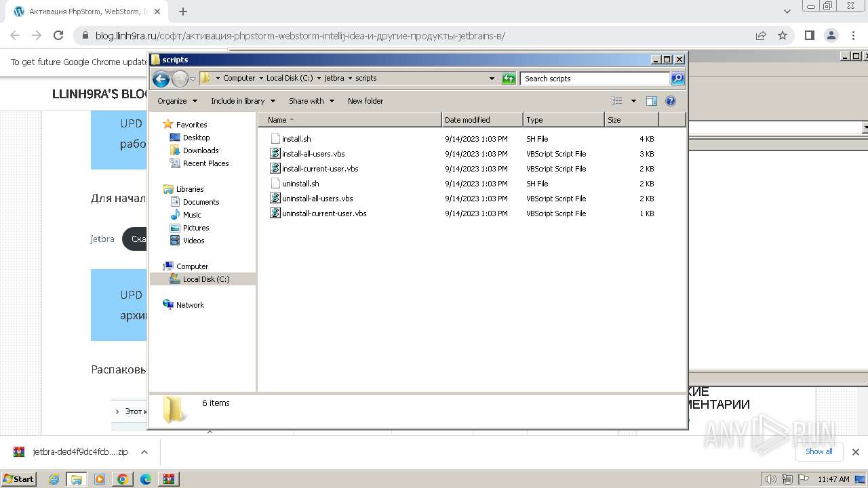Viewport: 868px width, 488px height.
Task: Select the uninstall.sh file icon
Action: [275, 184]
